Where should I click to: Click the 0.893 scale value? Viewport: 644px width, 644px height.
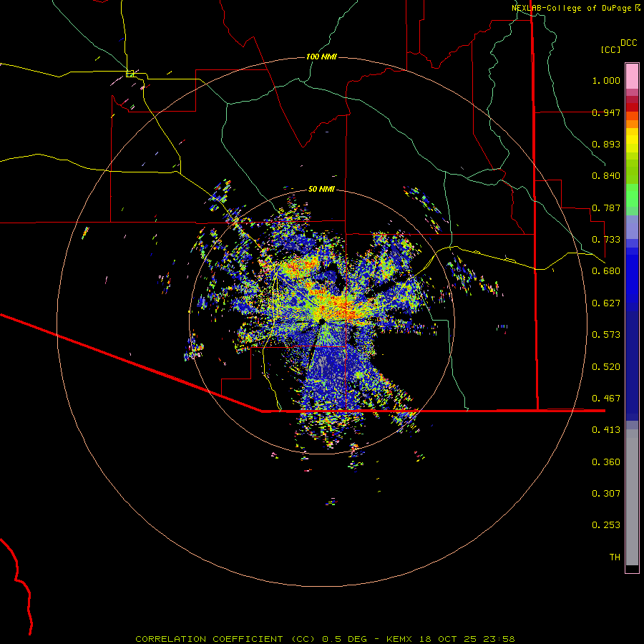click(606, 144)
